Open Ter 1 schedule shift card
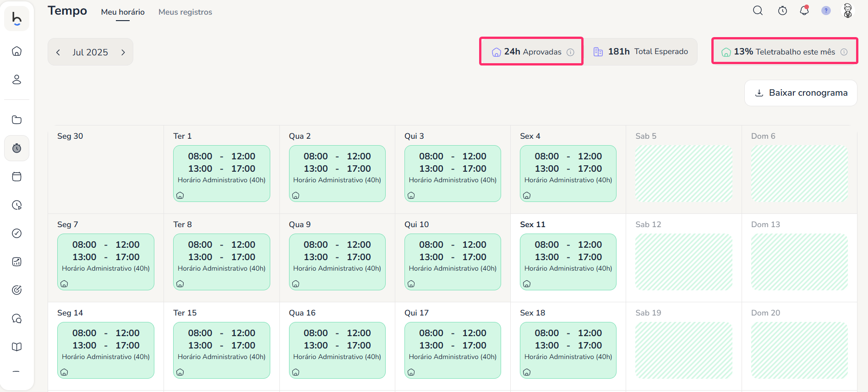The width and height of the screenshot is (868, 392). pyautogui.click(x=221, y=174)
